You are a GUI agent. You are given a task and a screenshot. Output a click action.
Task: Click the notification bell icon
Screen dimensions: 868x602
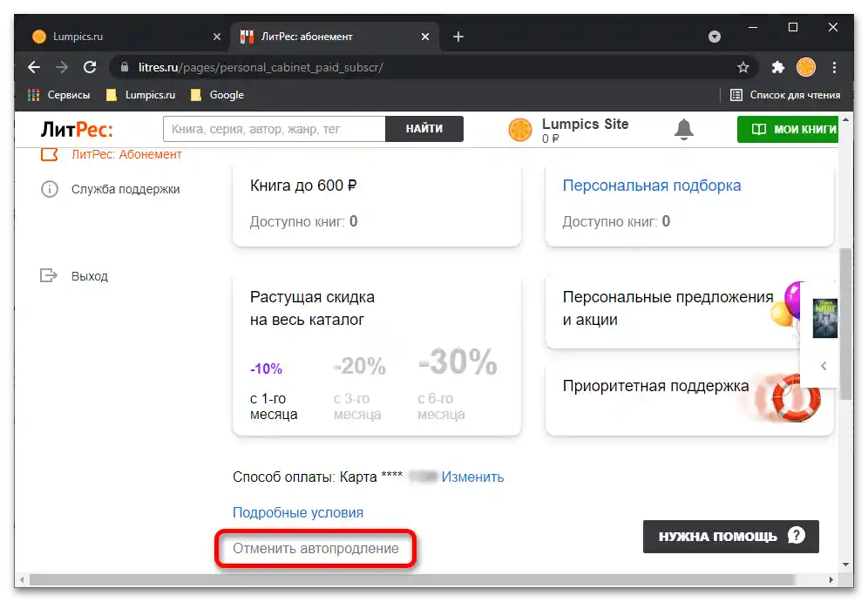click(x=684, y=129)
